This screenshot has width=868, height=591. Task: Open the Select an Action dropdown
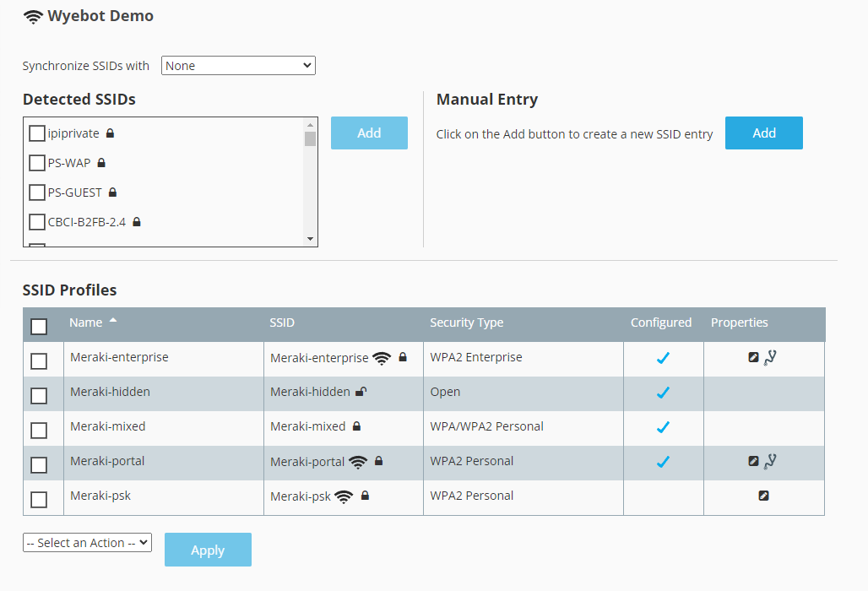click(x=87, y=543)
